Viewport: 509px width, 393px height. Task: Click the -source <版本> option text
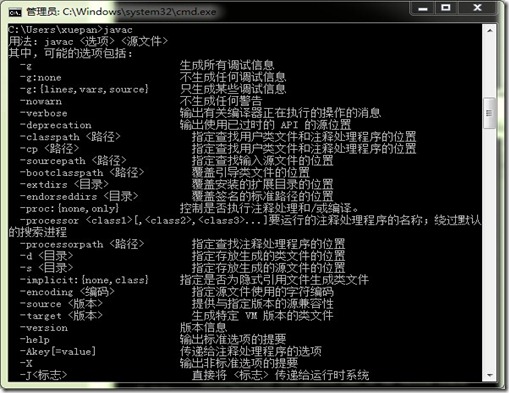point(61,304)
